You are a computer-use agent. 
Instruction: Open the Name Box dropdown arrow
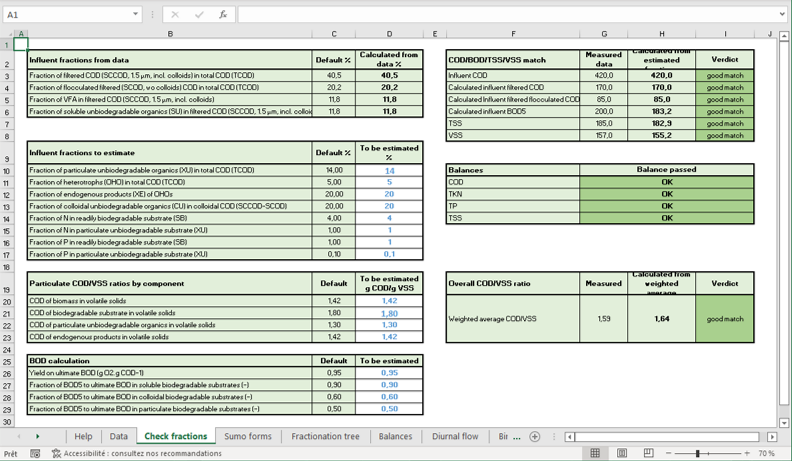click(x=136, y=15)
